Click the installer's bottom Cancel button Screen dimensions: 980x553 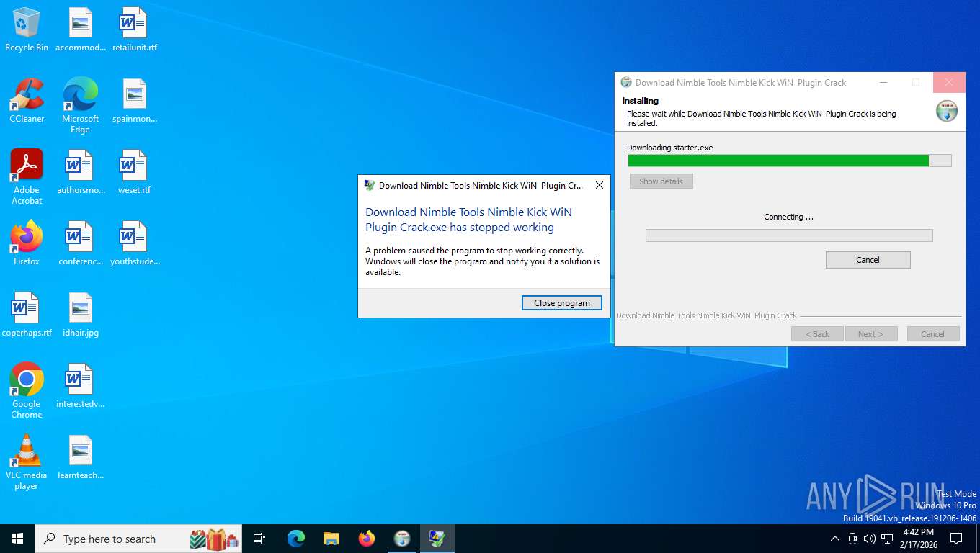[932, 334]
